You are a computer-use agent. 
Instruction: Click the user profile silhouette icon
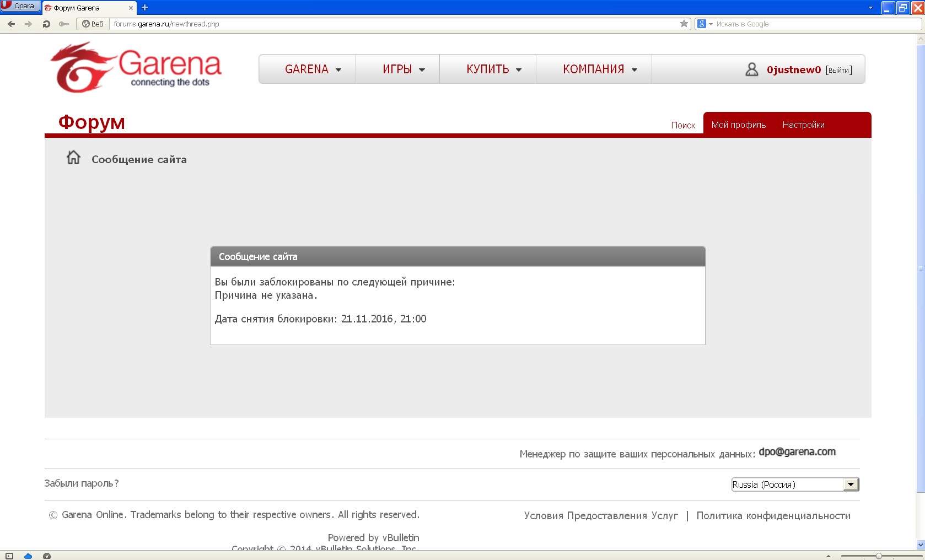pyautogui.click(x=752, y=69)
